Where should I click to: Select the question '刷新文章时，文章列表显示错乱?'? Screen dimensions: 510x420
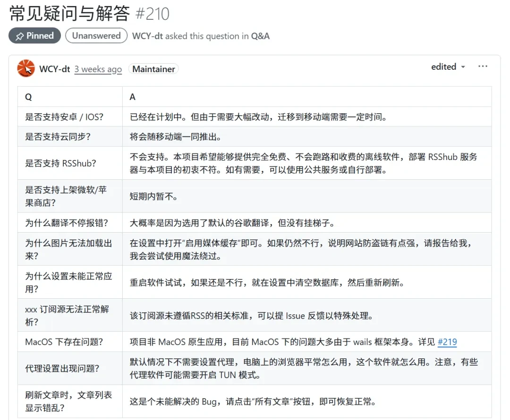point(68,402)
